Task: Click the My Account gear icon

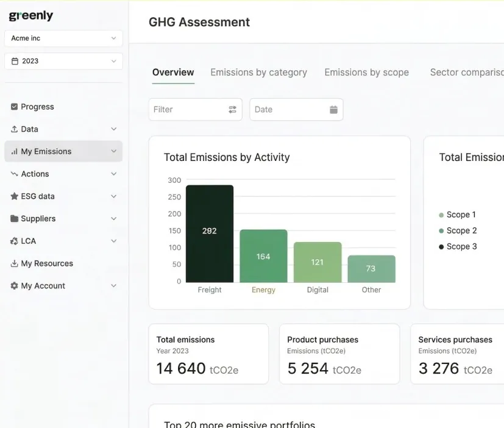Action: point(14,286)
